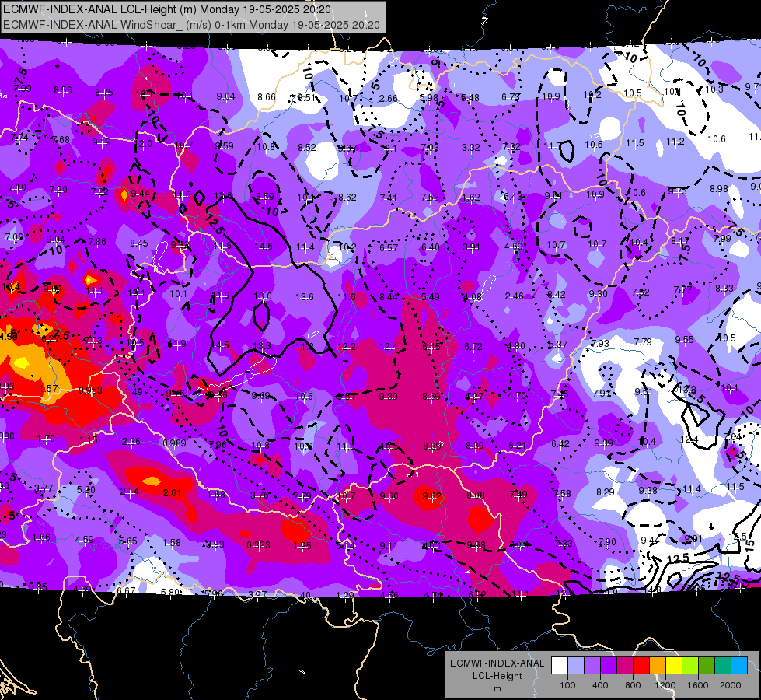The width and height of the screenshot is (761, 700).
Task: Select the grid value 5.20
Action: point(86,490)
